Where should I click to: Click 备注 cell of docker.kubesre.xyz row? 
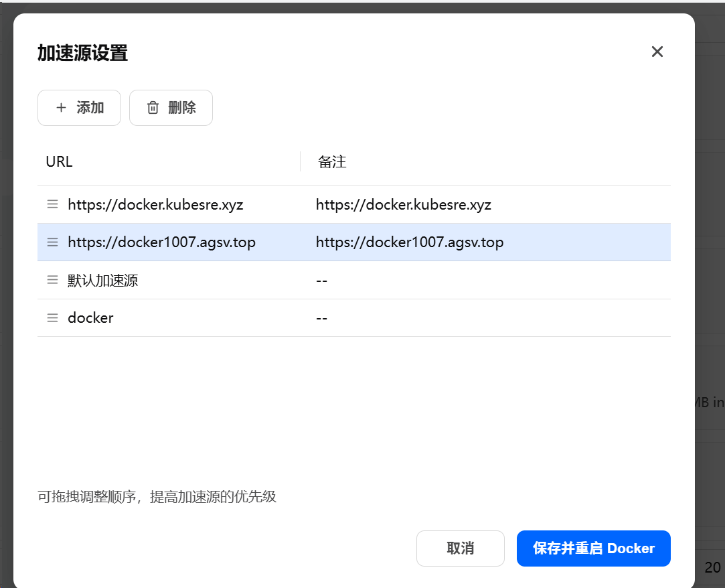(404, 204)
